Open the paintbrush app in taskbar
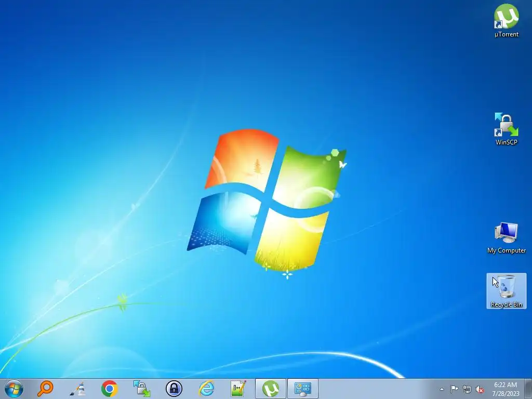Screen dimensions: 532x399 tap(77, 389)
